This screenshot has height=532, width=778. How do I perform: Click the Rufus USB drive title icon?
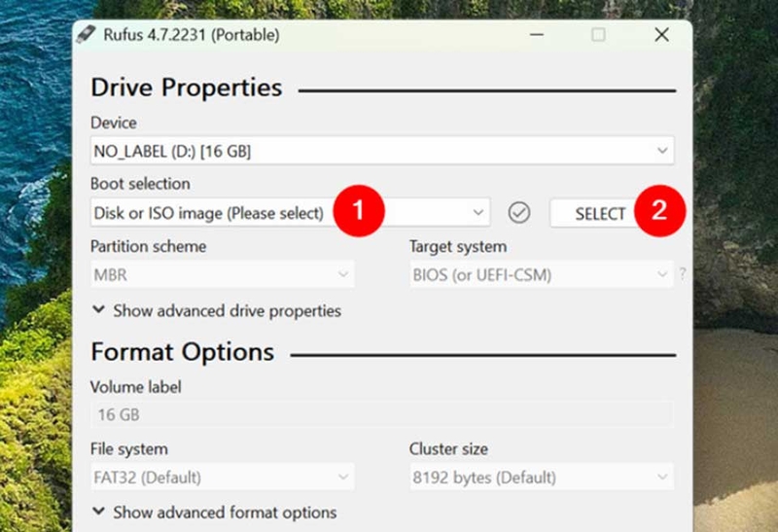click(x=86, y=35)
